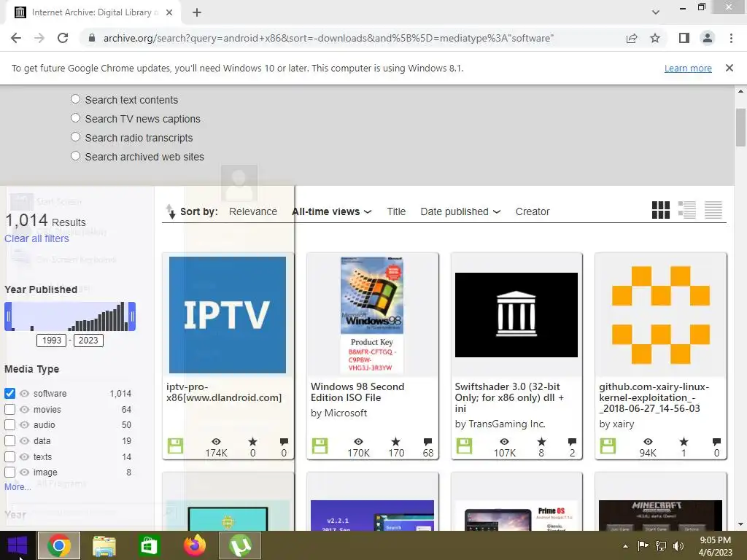The image size is (747, 560).
Task: Dismiss the Chrome update notification bar
Action: click(x=729, y=68)
